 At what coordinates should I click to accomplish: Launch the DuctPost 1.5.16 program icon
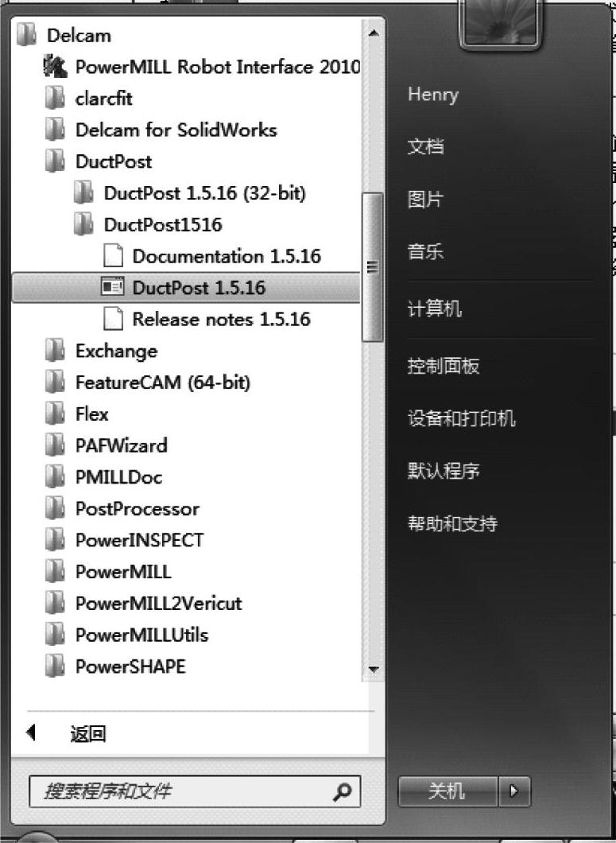112,287
